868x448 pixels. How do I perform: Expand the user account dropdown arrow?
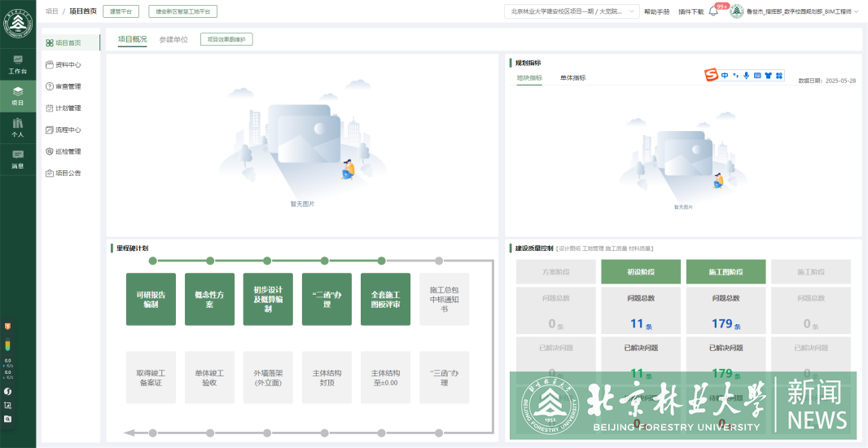click(856, 11)
